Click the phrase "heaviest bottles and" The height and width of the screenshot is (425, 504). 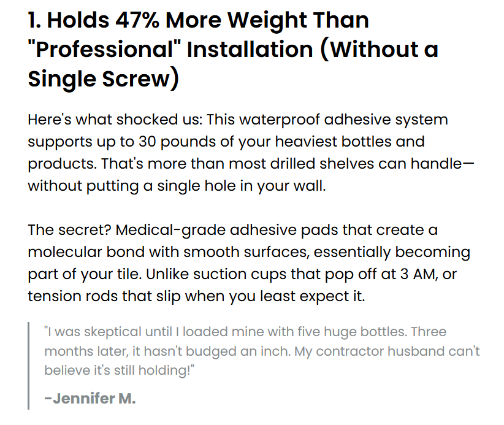tap(349, 142)
